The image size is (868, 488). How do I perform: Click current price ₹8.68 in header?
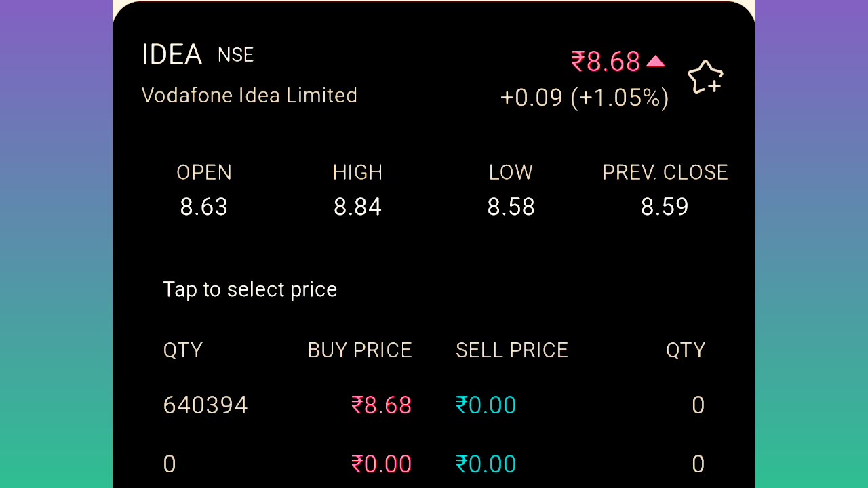point(606,62)
